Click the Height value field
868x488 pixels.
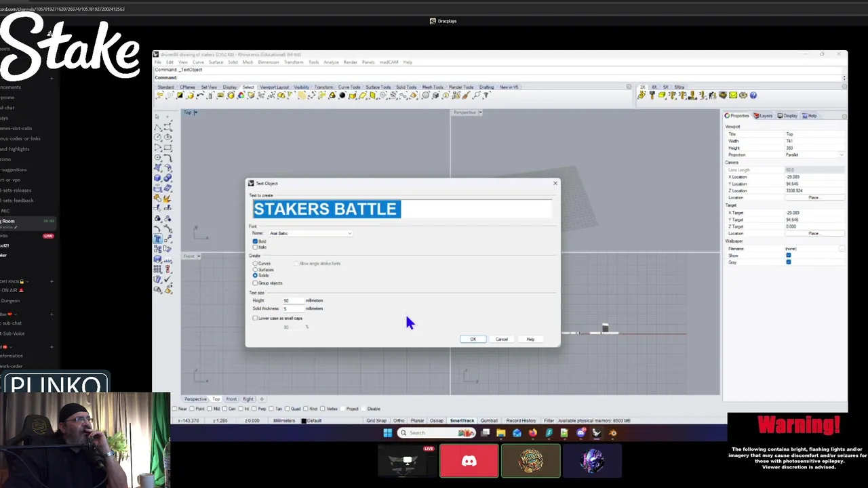point(293,300)
